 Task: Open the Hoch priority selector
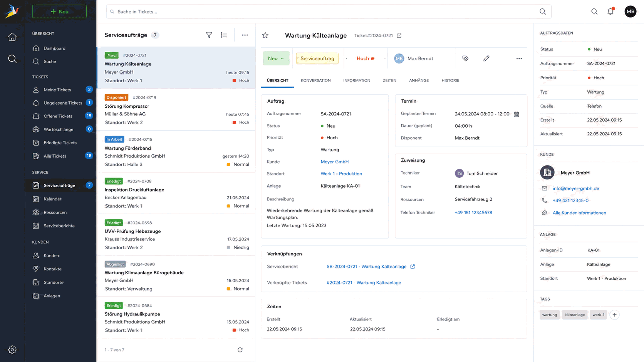coord(365,58)
